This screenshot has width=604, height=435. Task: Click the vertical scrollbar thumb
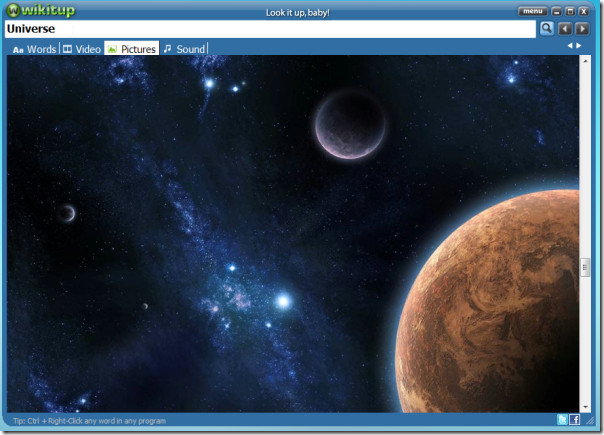click(586, 267)
